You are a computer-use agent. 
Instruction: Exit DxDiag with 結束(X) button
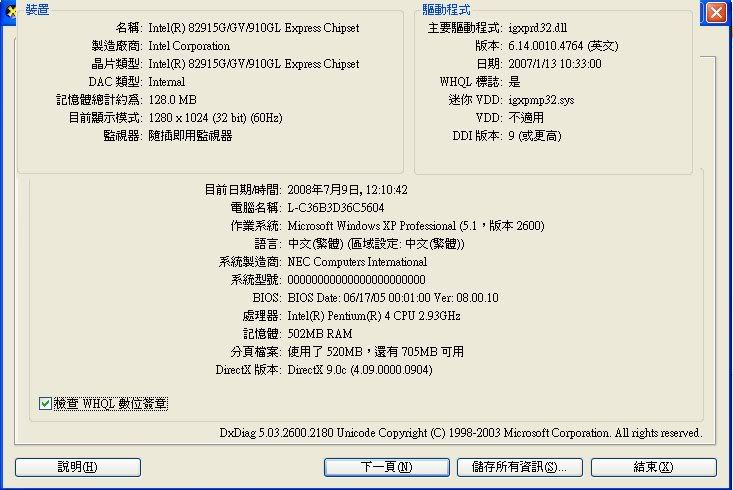654,467
